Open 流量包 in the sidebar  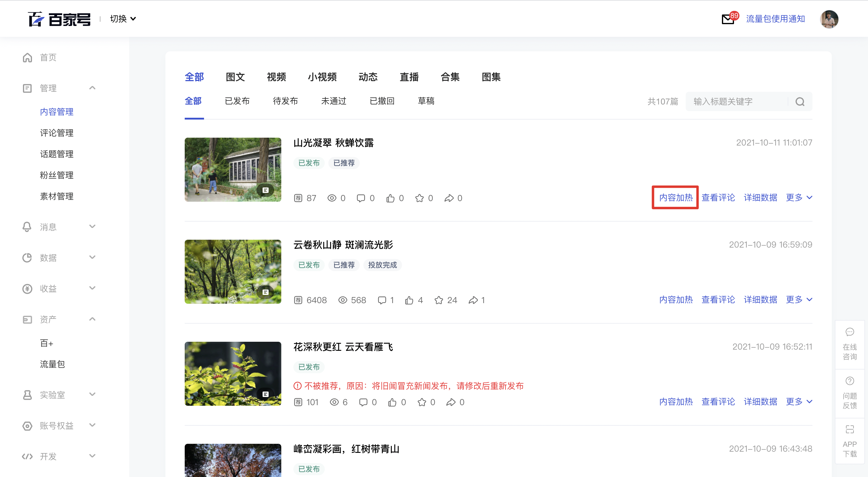pyautogui.click(x=52, y=364)
